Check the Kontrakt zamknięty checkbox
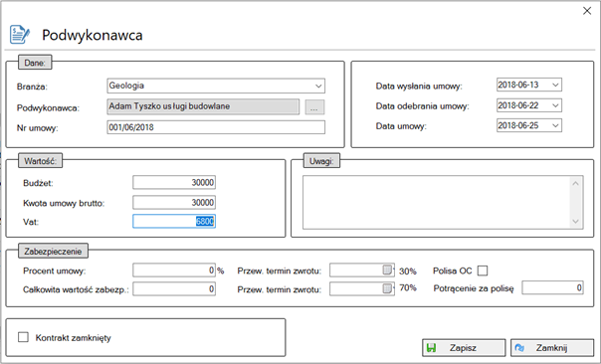 tap(23, 337)
